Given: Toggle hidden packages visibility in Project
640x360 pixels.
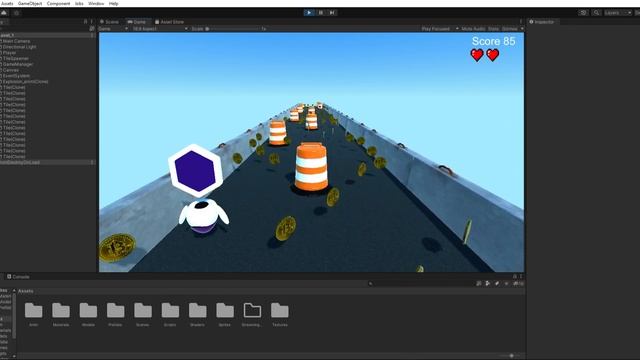Looking at the screenshot, I should (x=518, y=283).
